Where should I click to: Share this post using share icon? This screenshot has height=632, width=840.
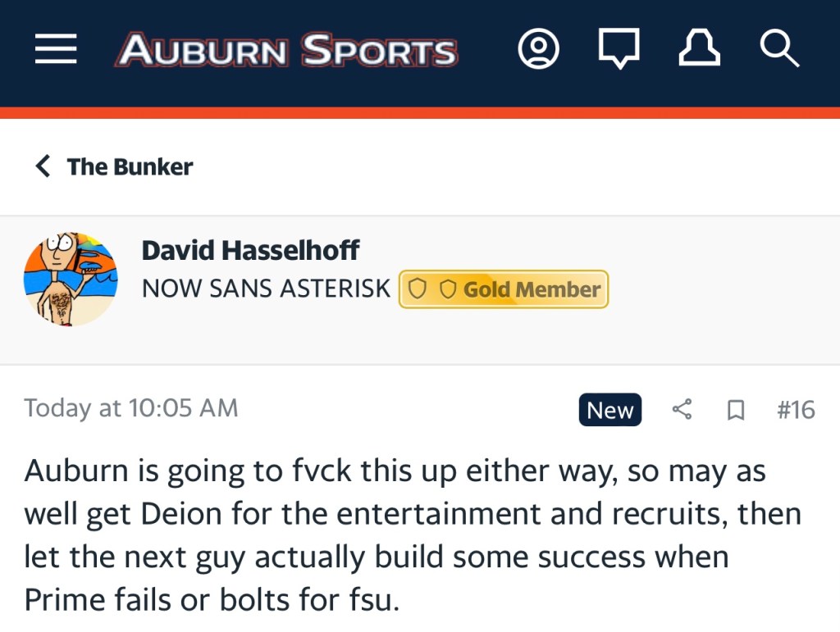(682, 409)
